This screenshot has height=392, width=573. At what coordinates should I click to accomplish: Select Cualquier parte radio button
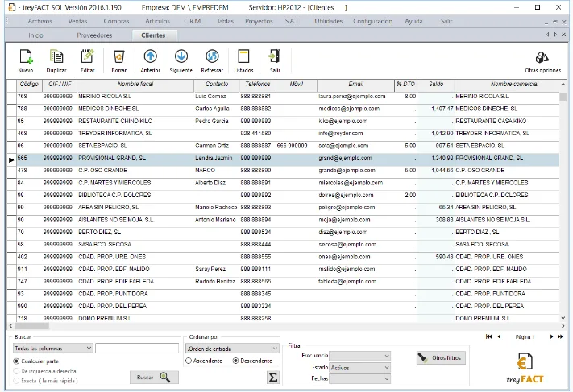(x=16, y=361)
